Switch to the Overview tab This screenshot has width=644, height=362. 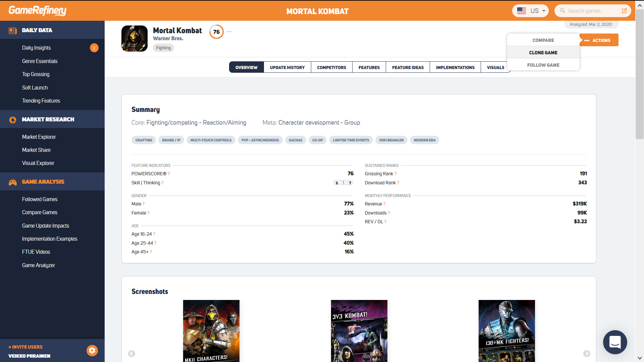[247, 67]
